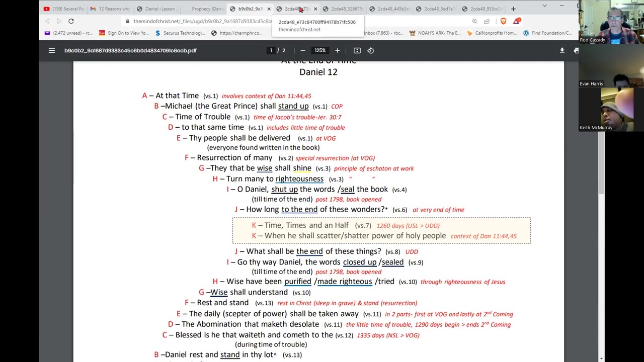Open NOAH'S ARK- The E bookmark
Screen dimensions: 644x362
click(x=435, y=33)
